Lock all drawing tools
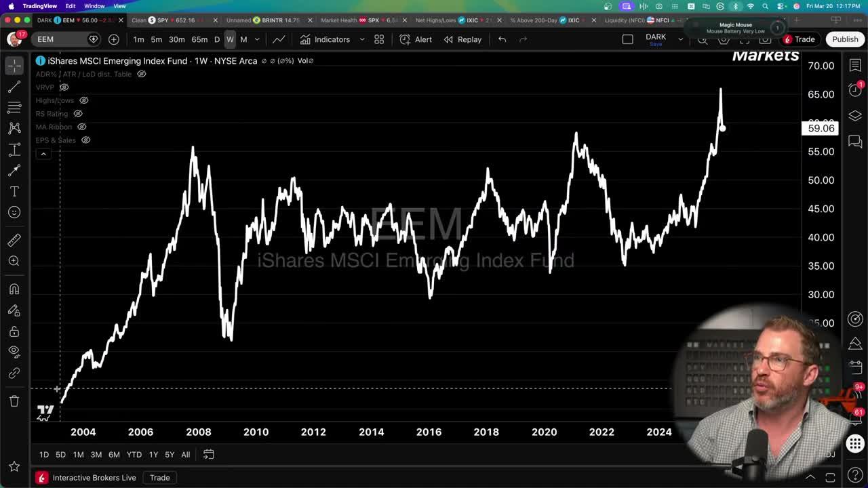 click(14, 331)
